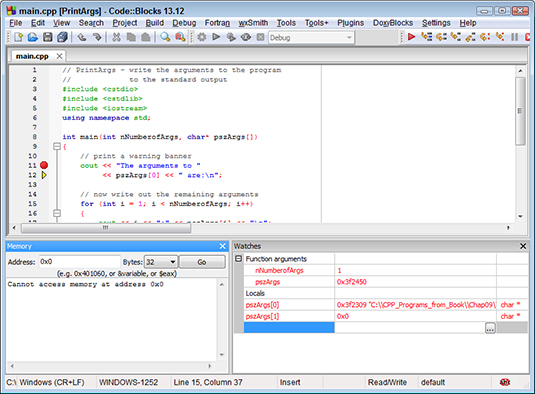Click the Abort build icon
The width and height of the screenshot is (535, 394).
click(x=260, y=37)
